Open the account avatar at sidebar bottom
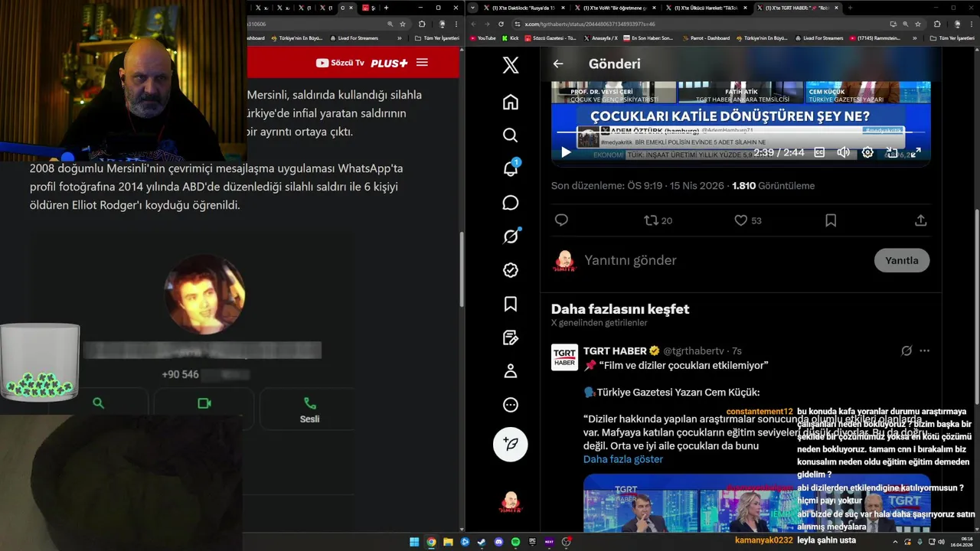Image resolution: width=980 pixels, height=551 pixels. [511, 502]
